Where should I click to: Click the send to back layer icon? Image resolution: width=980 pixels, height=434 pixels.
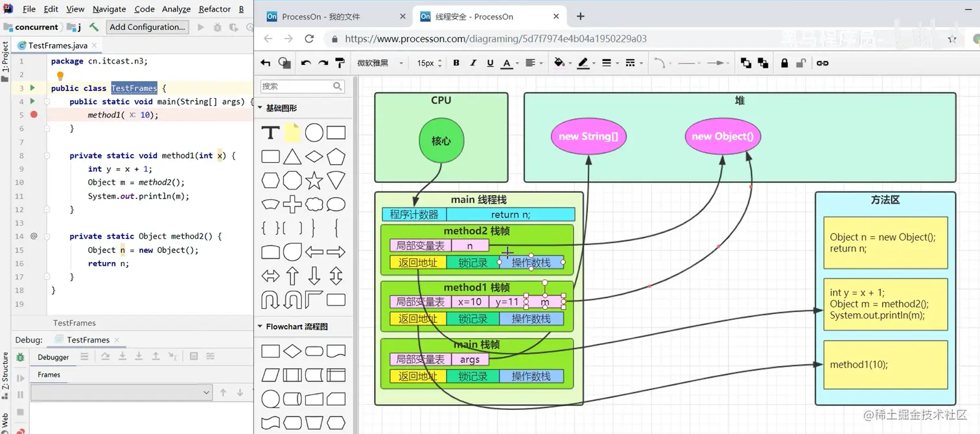[763, 63]
